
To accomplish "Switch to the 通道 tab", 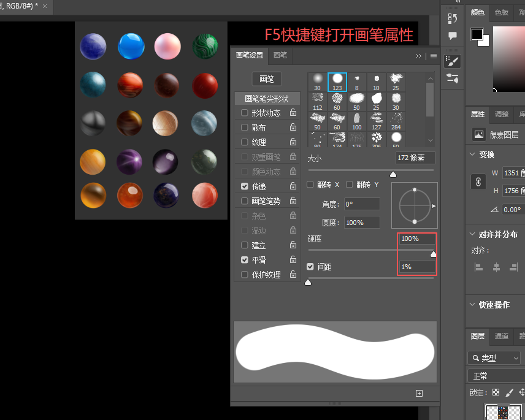I will tap(502, 336).
